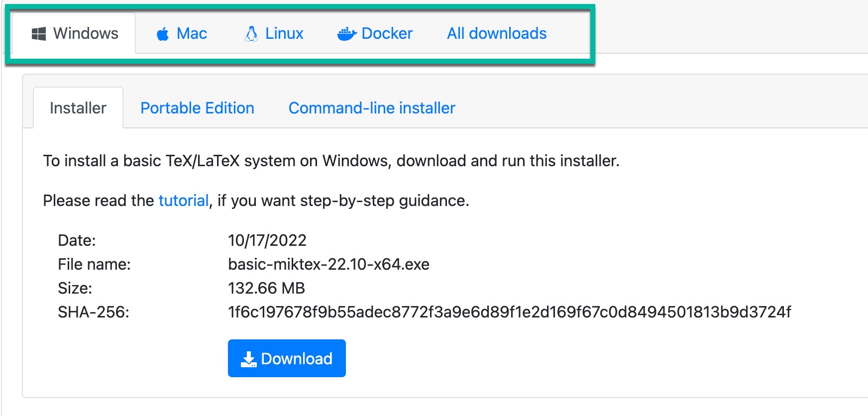Click the download arrow icon in the button
The image size is (868, 416).
[x=248, y=359]
